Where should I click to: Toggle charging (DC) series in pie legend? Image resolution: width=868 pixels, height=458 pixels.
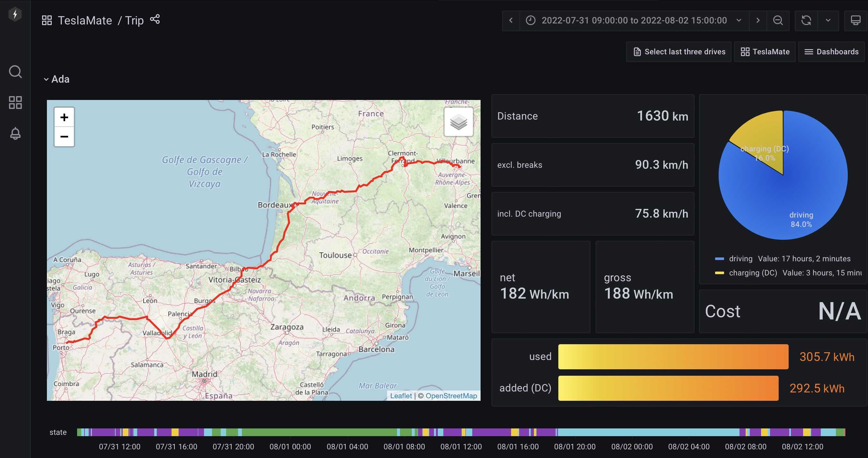point(752,273)
